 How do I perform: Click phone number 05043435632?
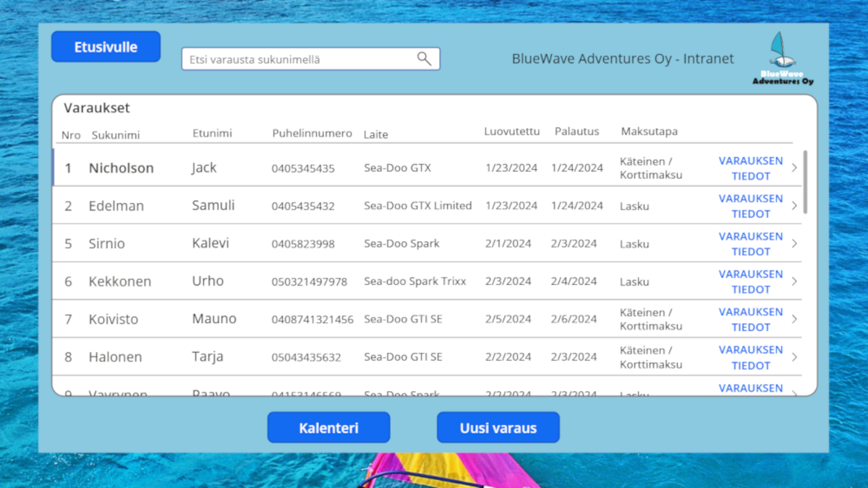(306, 357)
